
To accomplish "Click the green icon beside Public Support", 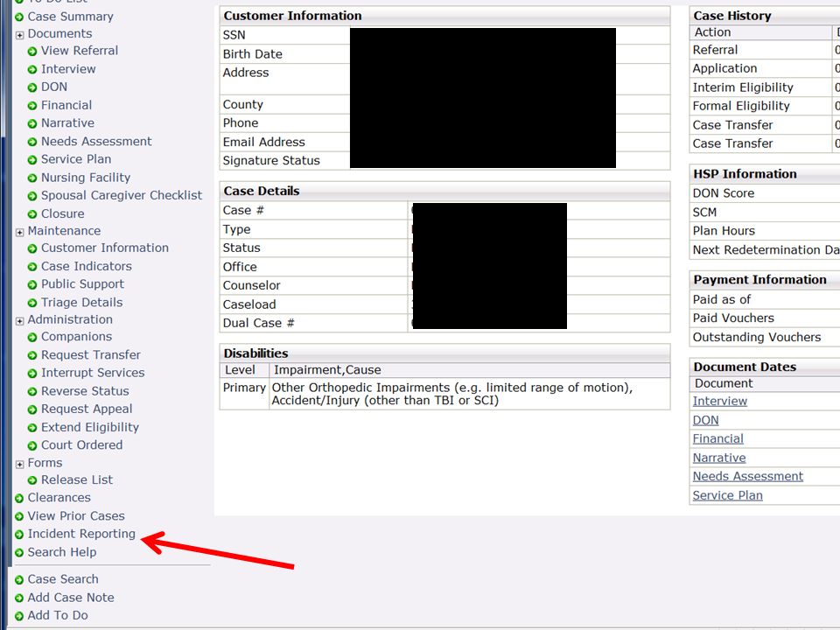I will click(x=32, y=285).
